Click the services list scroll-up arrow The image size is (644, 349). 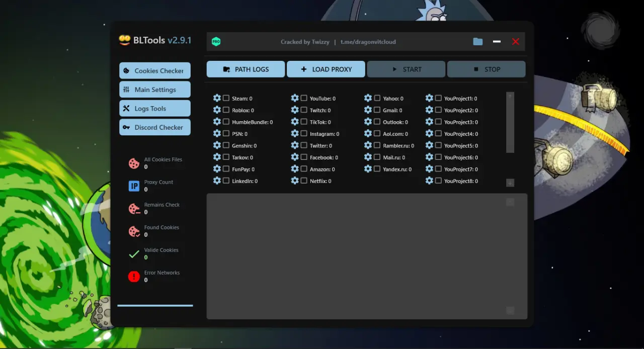510,96
